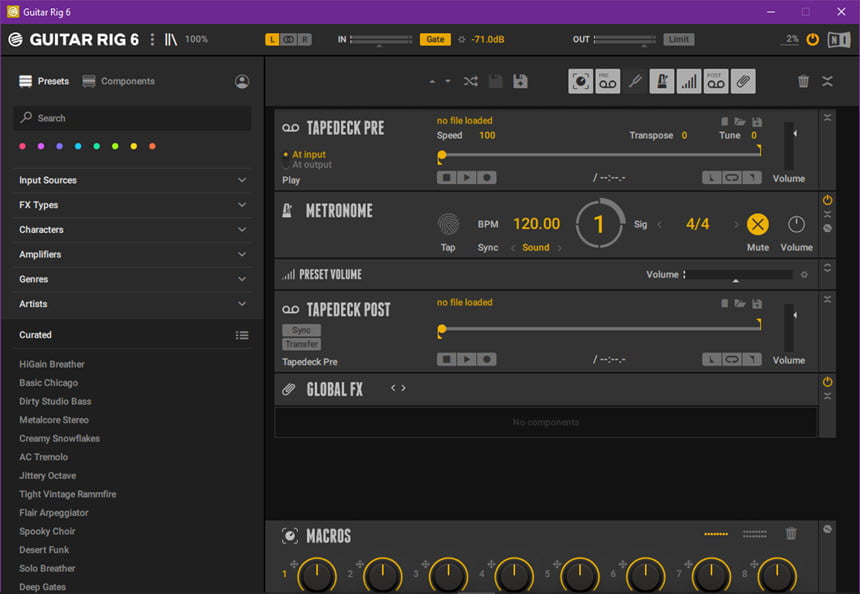Image resolution: width=860 pixels, height=594 pixels.
Task: Switch to the Components tab
Action: pos(118,81)
